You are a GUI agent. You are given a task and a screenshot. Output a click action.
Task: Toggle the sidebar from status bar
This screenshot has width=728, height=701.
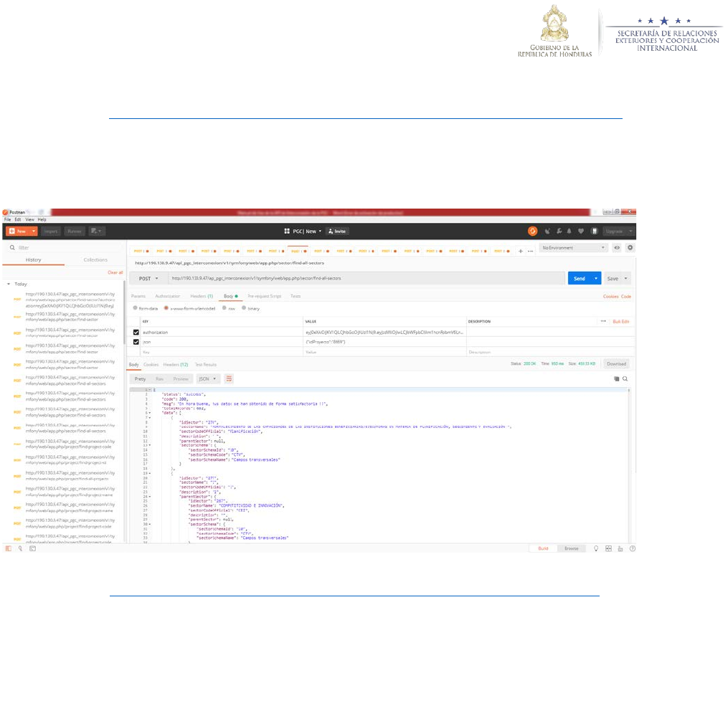click(9, 548)
